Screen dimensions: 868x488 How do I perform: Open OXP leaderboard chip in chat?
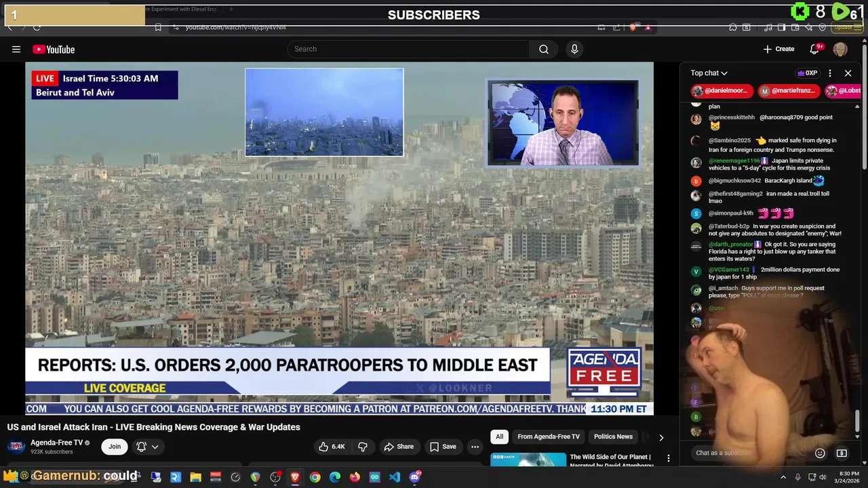tap(807, 73)
